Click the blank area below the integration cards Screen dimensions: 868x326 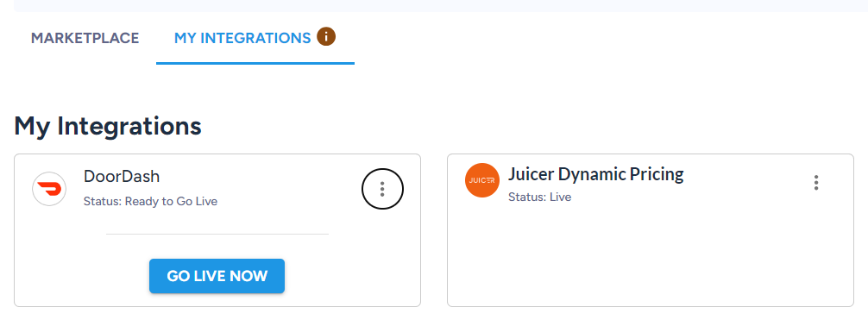434,317
